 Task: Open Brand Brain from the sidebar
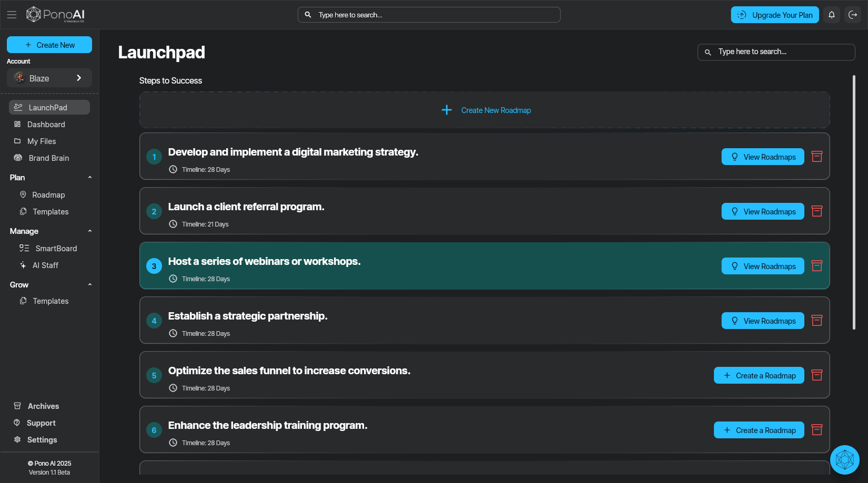[x=48, y=158]
